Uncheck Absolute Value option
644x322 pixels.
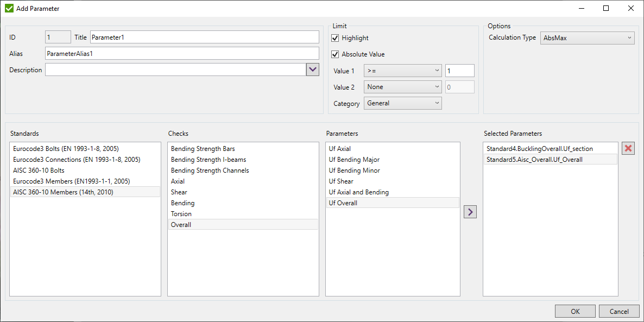tap(335, 54)
